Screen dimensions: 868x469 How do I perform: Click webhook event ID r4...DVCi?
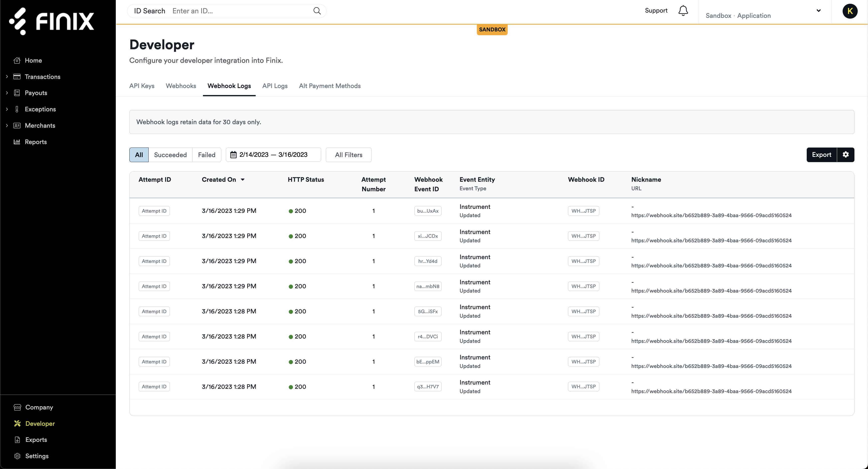(428, 337)
